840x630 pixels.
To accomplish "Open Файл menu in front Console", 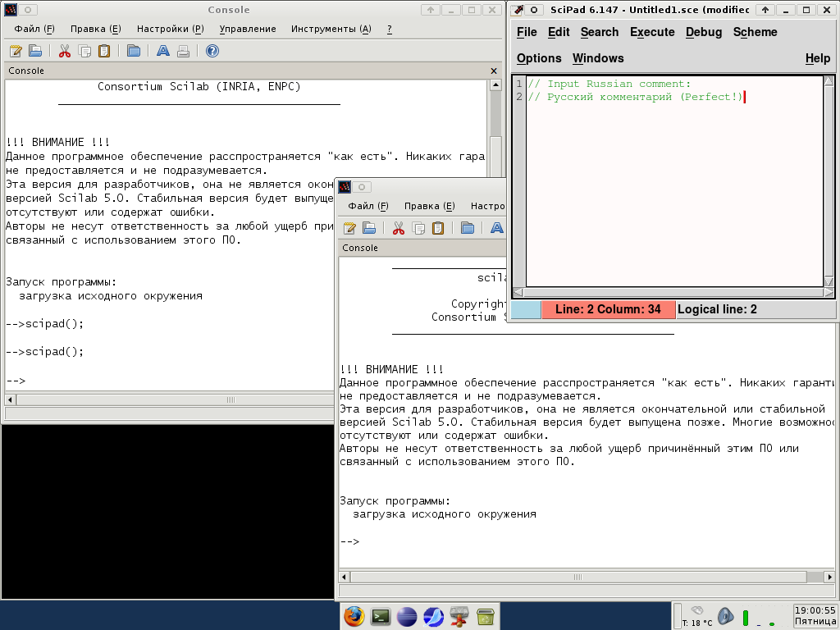I will [x=368, y=206].
